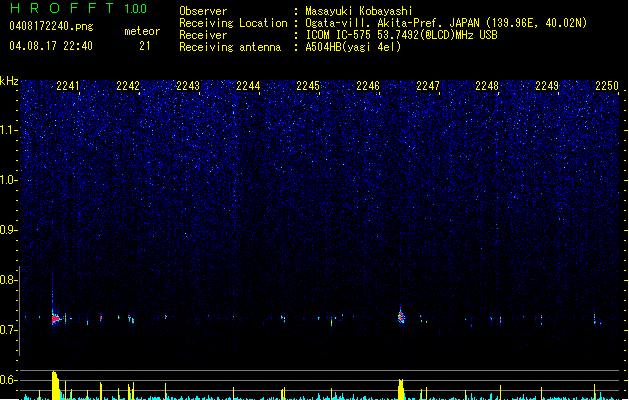Click observer name Masayuki Kobayashi

click(x=359, y=11)
